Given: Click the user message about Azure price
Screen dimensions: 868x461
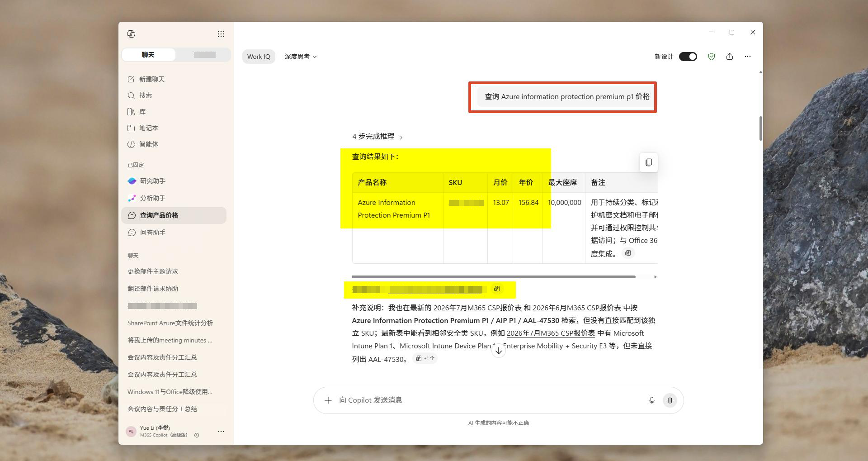Looking at the screenshot, I should pyautogui.click(x=567, y=97).
